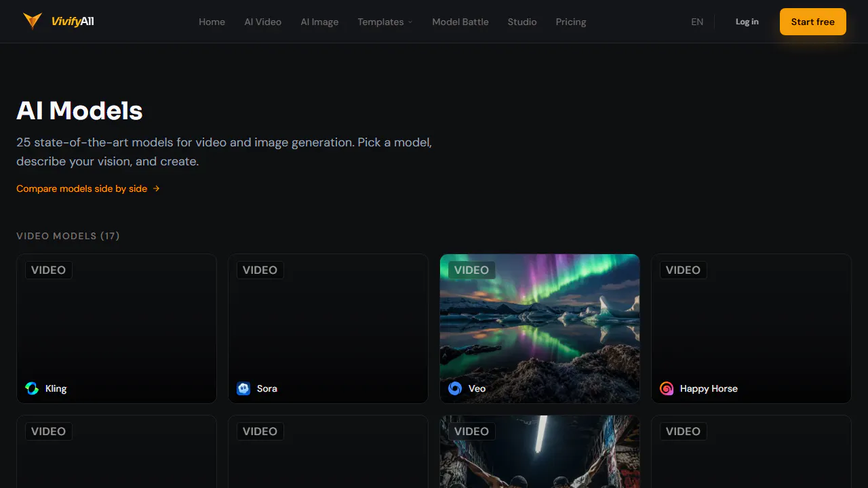Screen dimensions: 868x488
Task: Open the AI Video section
Action: tap(263, 22)
